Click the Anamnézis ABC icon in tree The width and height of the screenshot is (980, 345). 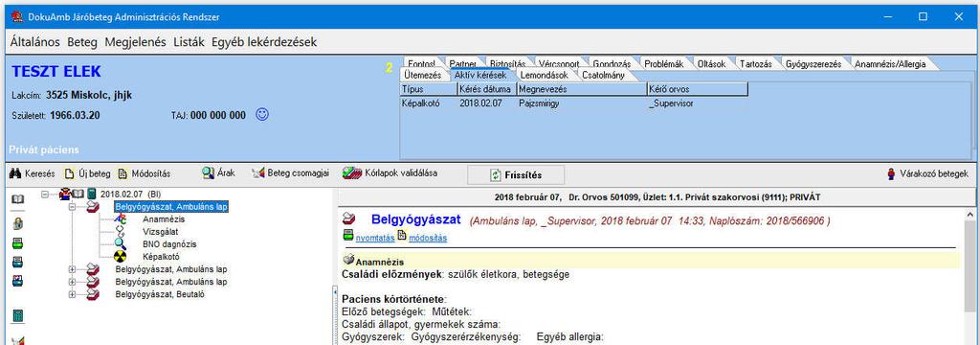click(121, 219)
